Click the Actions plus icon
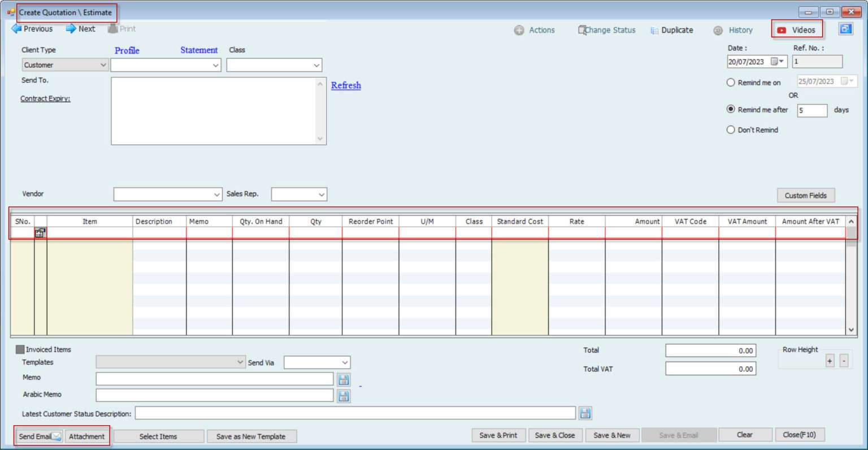Screen dimensions: 868x450 click(519, 30)
